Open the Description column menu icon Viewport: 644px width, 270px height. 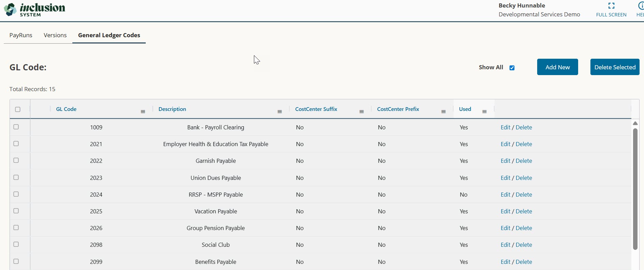click(280, 112)
